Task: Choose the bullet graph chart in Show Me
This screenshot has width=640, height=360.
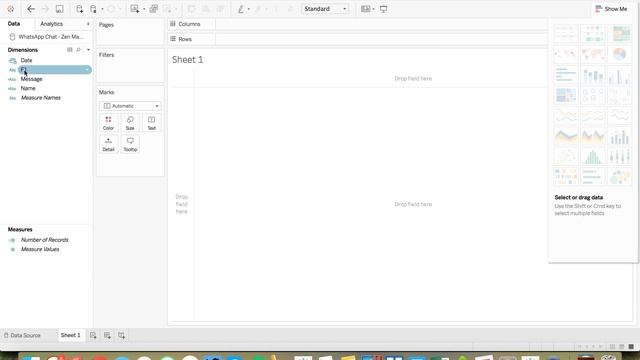Action: pos(593,177)
